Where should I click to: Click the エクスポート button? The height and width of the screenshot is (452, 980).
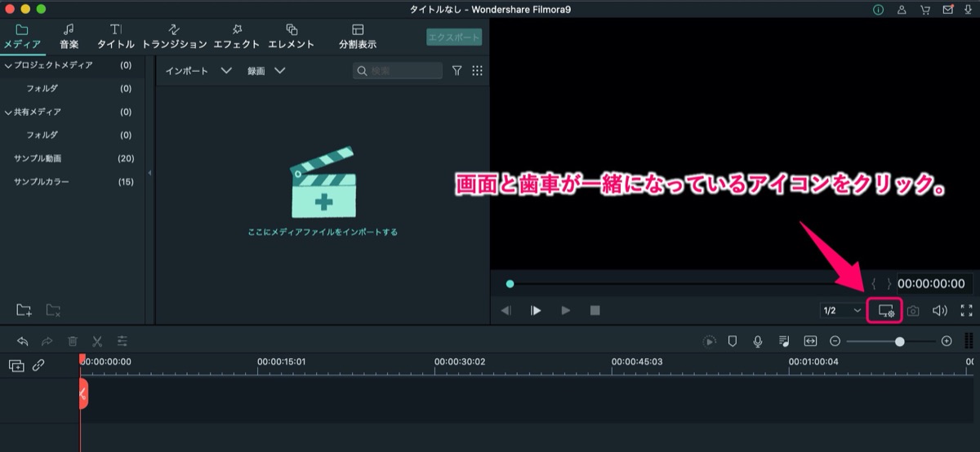454,38
